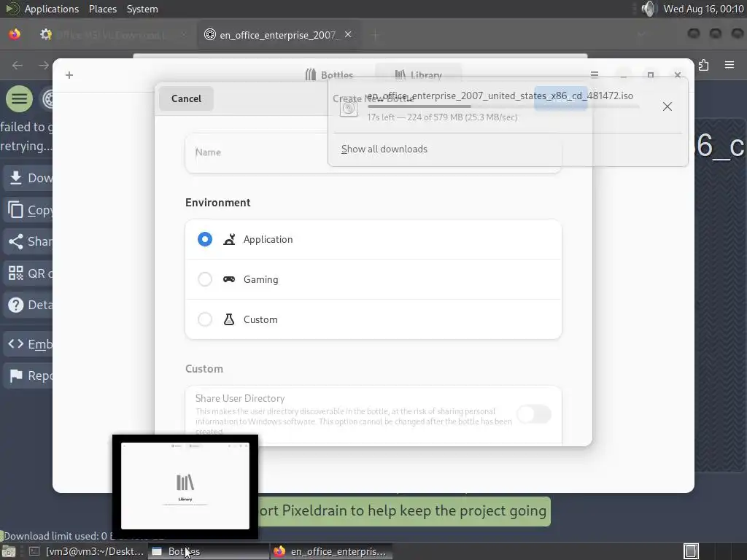Click the support Pixeldrain green banner
Screen dimensions: 747x560
tap(404, 511)
